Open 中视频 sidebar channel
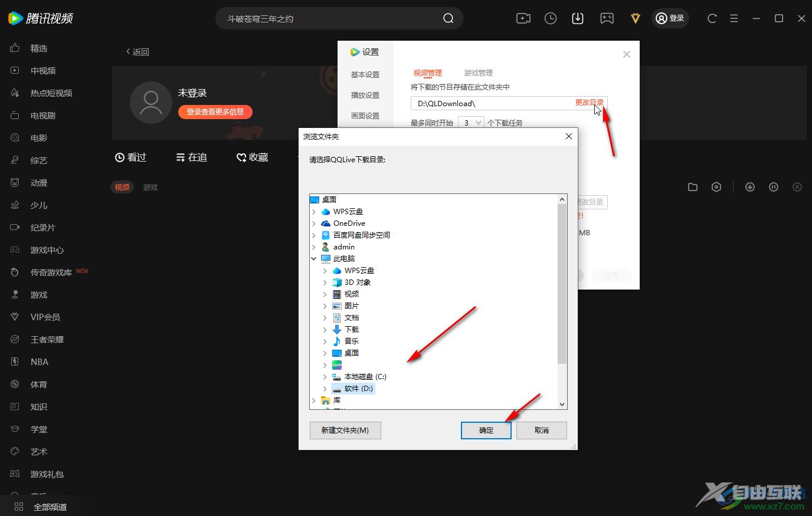Screen dimensions: 812x516 [43, 71]
